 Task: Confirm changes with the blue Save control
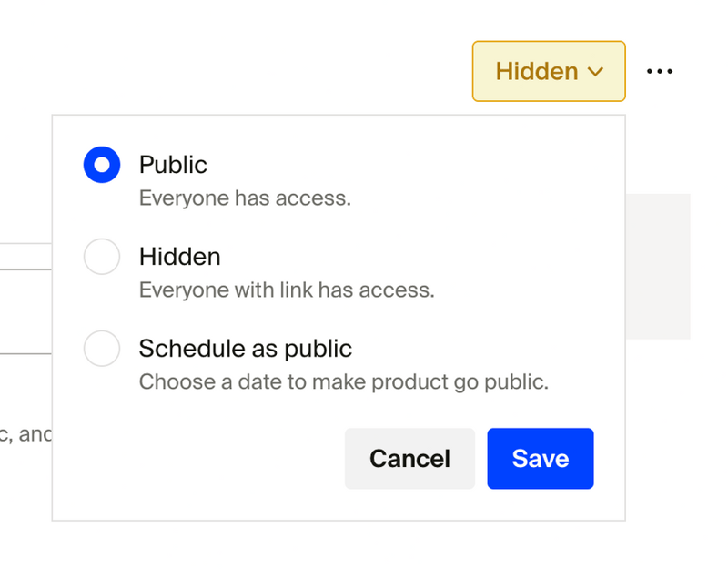[541, 458]
